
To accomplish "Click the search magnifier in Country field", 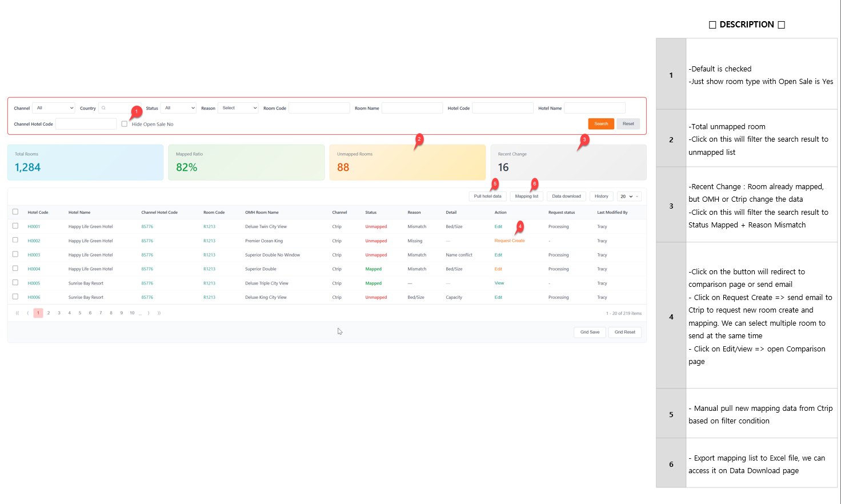I will point(104,108).
